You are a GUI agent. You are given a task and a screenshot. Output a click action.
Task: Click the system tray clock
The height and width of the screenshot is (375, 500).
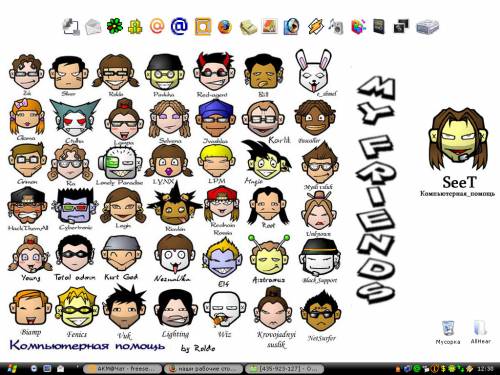coord(485,369)
